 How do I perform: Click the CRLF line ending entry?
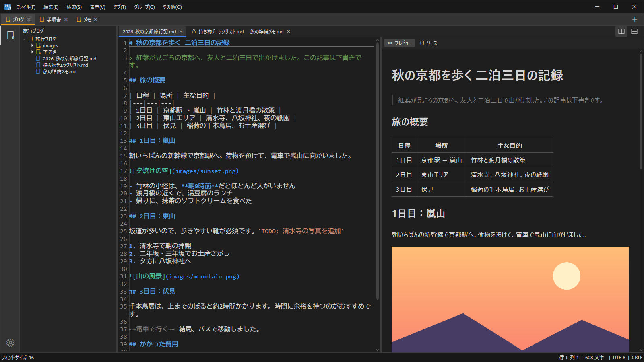tap(637, 358)
